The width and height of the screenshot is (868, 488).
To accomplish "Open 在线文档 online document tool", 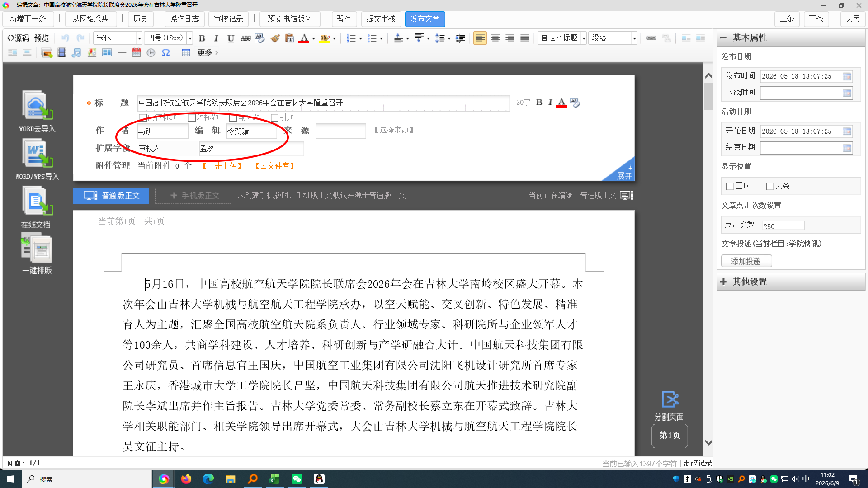I will (36, 207).
